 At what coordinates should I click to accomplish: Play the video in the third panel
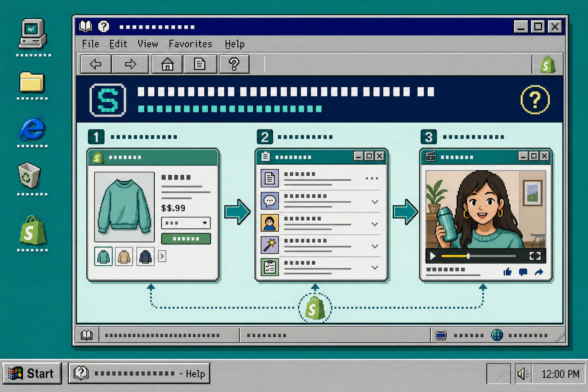(x=433, y=256)
